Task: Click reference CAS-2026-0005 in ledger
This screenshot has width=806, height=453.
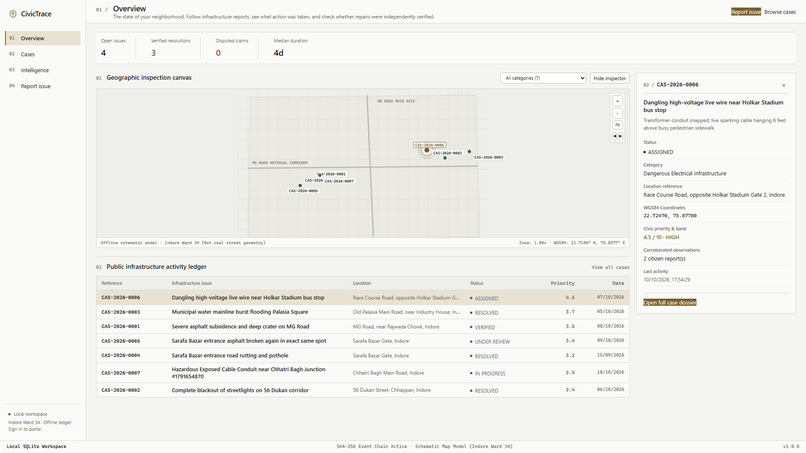Action: click(121, 341)
